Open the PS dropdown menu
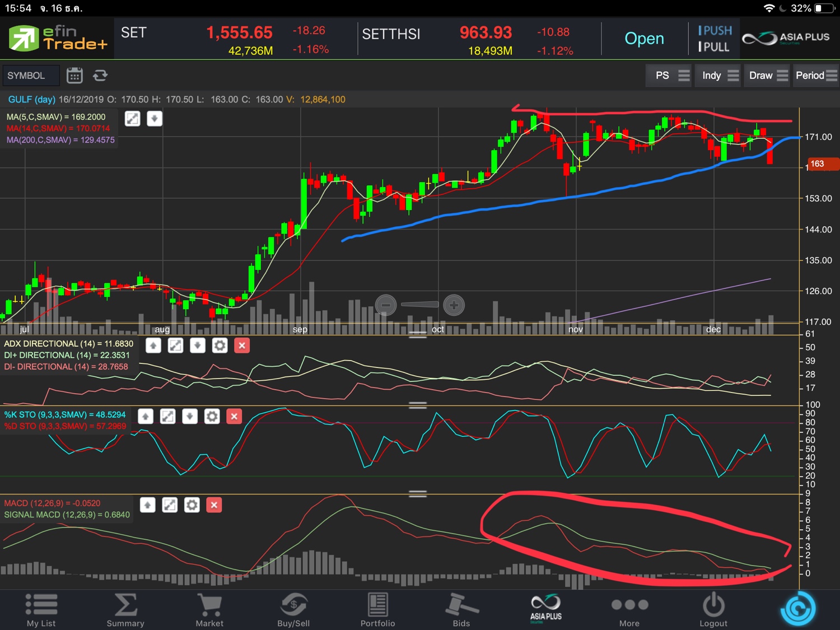This screenshot has width=840, height=630. point(669,76)
